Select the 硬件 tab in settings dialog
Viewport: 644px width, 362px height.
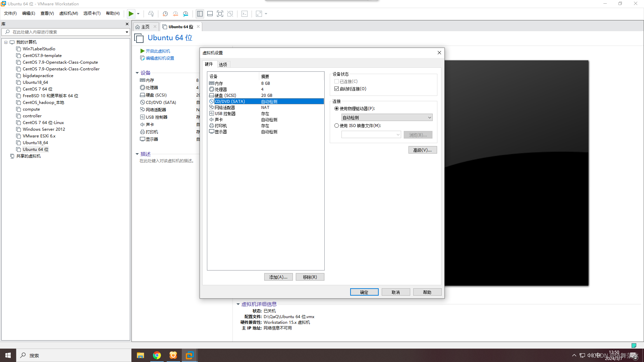[209, 64]
